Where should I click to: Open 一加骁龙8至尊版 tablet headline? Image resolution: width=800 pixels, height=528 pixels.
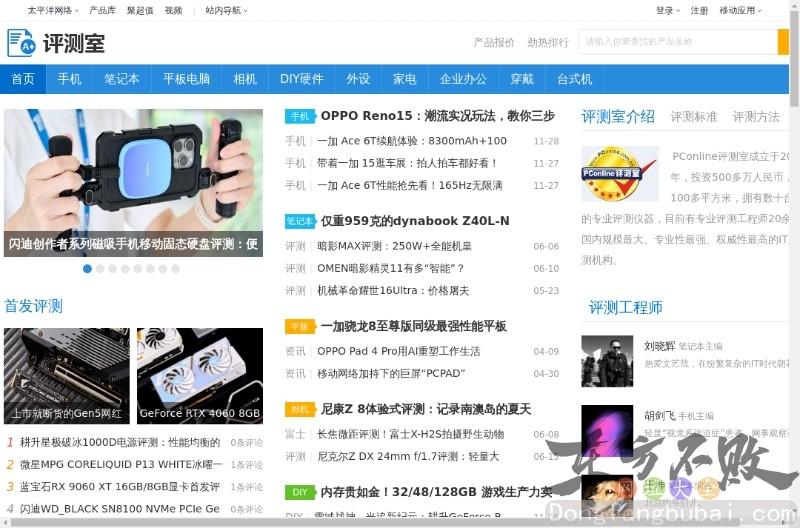413,326
